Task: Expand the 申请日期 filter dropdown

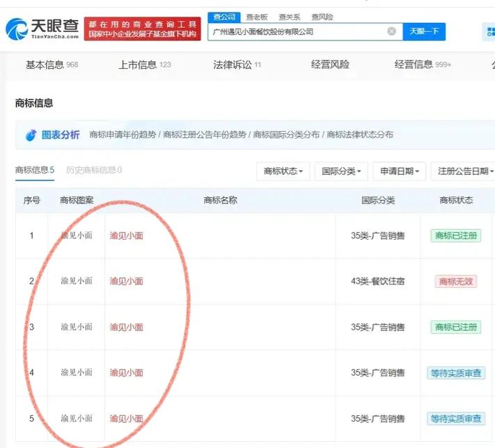Action: point(400,171)
